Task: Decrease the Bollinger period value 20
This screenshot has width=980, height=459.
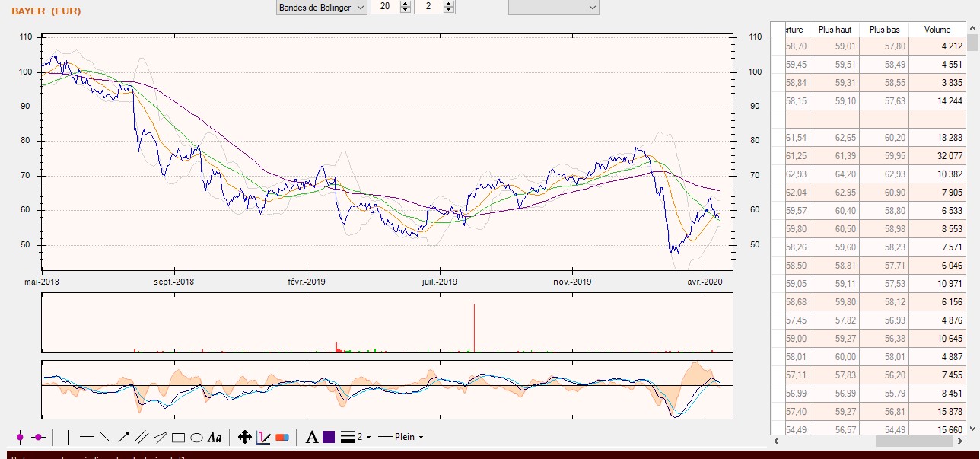Action: (x=406, y=10)
